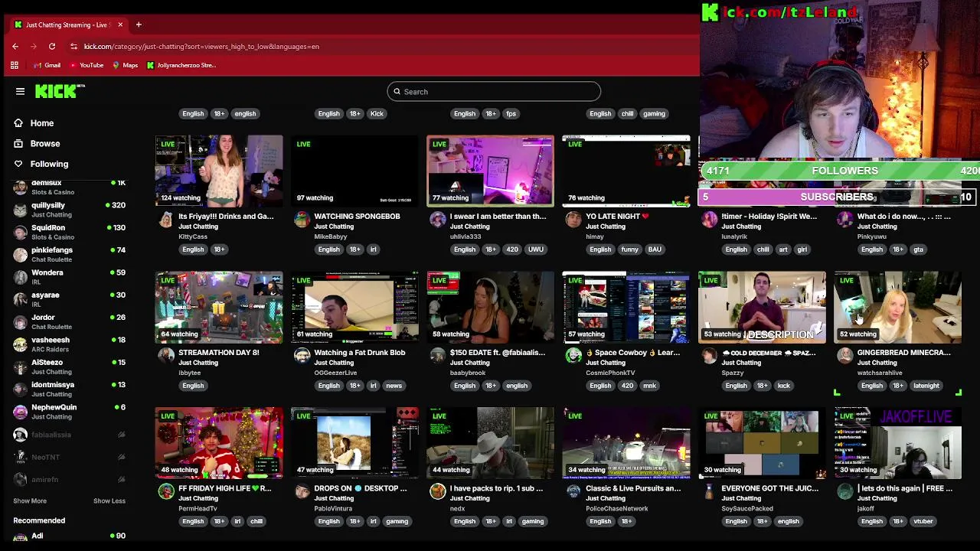Reload the page
Image resolution: width=980 pixels, height=551 pixels.
pos(52,46)
